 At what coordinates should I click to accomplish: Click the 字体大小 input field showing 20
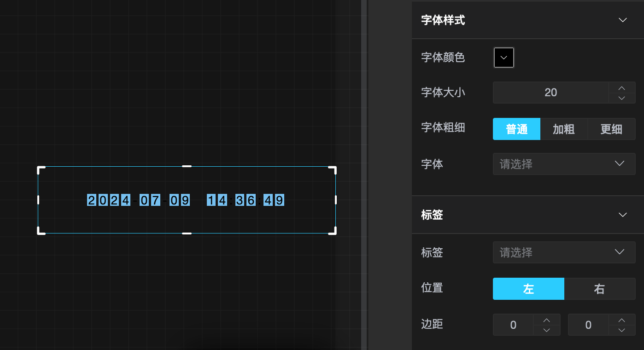[x=551, y=93]
